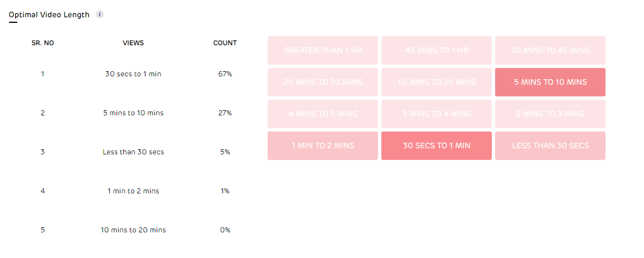This screenshot has width=644, height=258.
Task: Click the '5 mins to 10 mins' table entry
Action: [133, 113]
